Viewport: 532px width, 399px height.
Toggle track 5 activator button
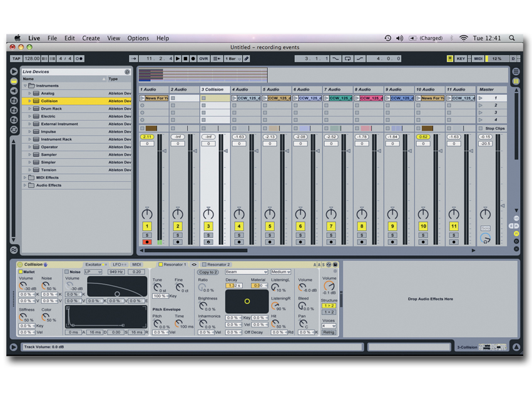270,226
